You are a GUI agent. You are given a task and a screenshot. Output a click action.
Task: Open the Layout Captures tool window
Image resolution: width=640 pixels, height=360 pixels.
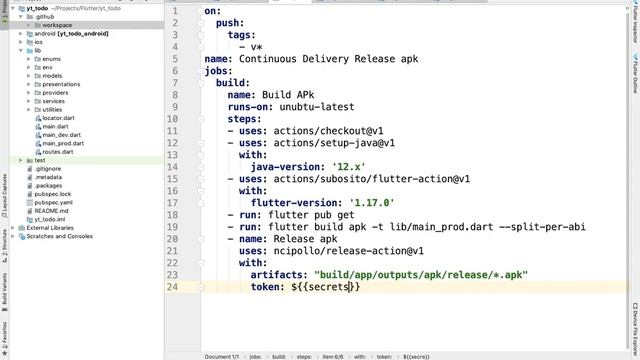point(4,196)
